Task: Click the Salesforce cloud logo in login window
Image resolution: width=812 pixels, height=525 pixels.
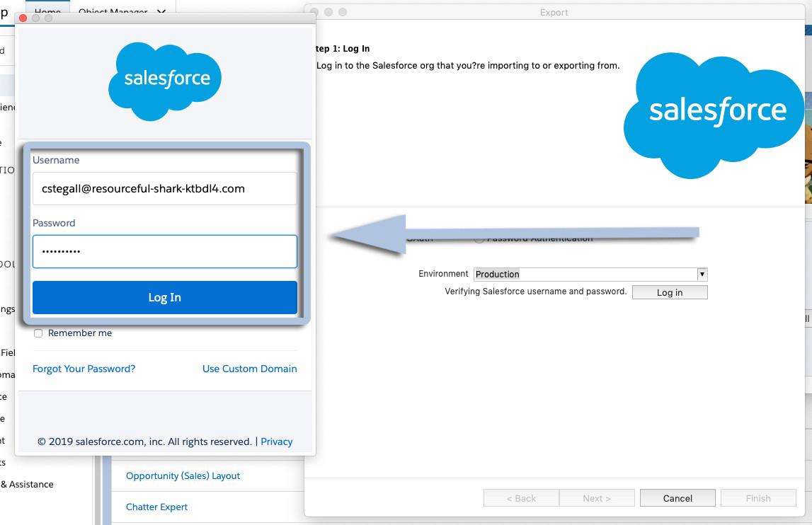Action: 164,79
